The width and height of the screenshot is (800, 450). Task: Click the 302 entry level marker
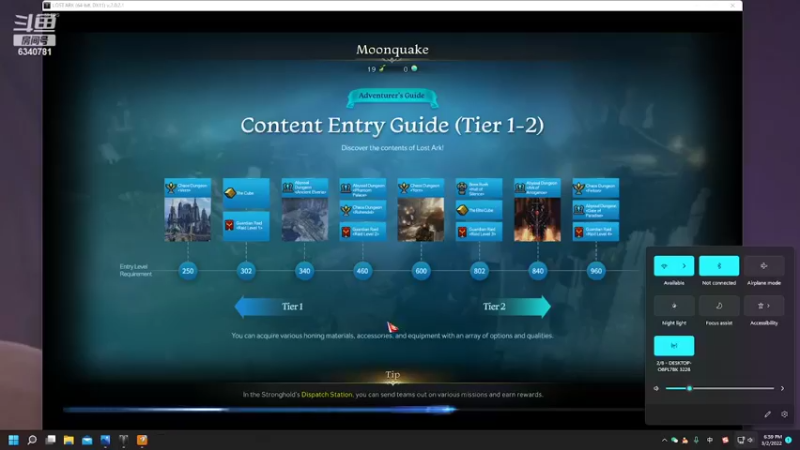tap(246, 271)
